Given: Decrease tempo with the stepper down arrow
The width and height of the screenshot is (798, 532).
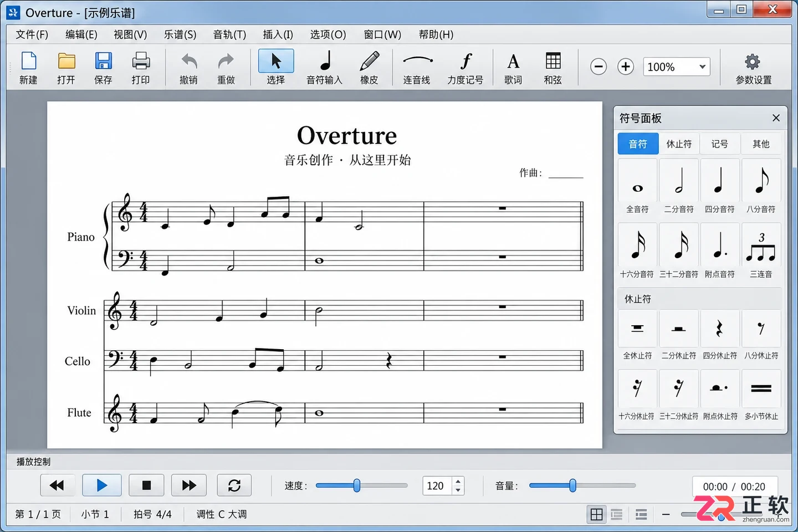Looking at the screenshot, I should coord(458,490).
